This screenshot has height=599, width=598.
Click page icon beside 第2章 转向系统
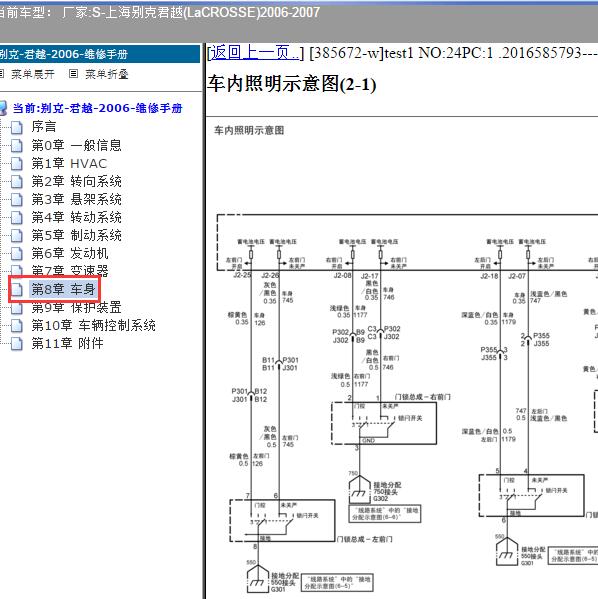(16, 181)
